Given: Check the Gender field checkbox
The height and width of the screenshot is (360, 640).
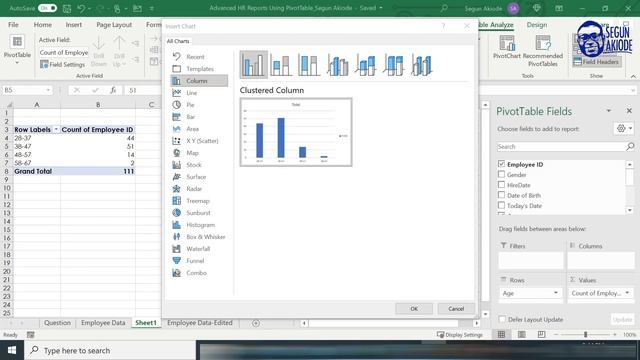Looking at the screenshot, I should click(501, 174).
